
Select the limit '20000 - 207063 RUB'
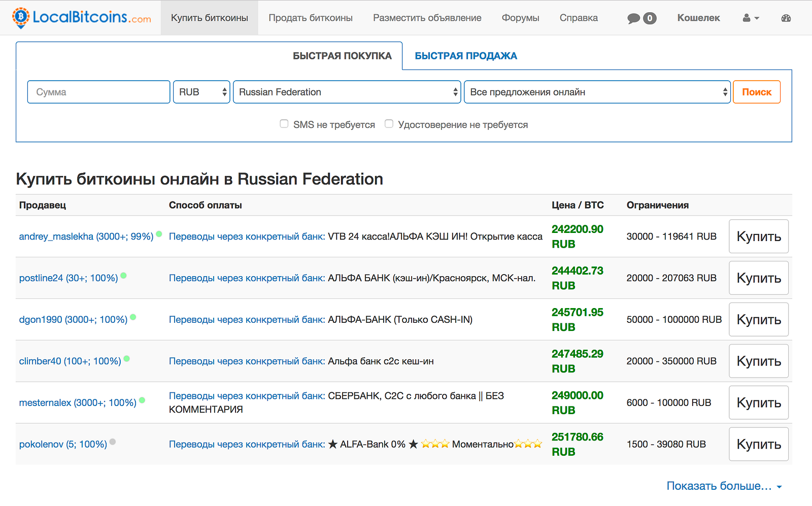pyautogui.click(x=671, y=278)
